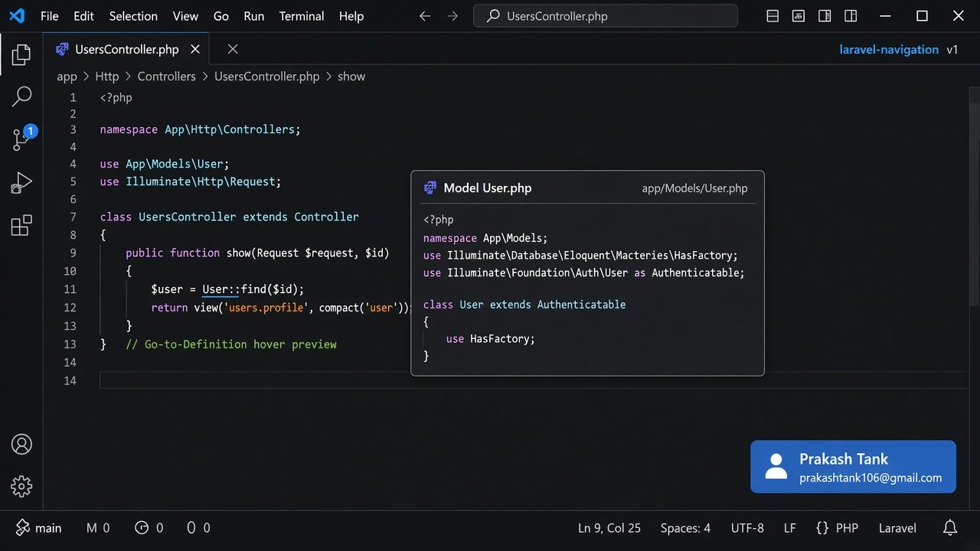Open the Explorer view in activity bar
980x551 pixels.
click(21, 54)
